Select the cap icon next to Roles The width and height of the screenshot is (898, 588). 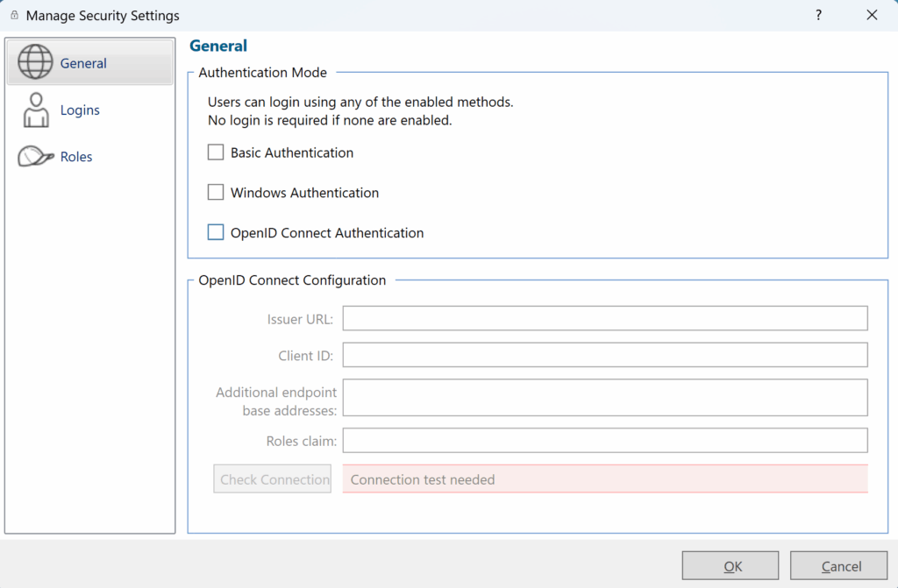35,156
